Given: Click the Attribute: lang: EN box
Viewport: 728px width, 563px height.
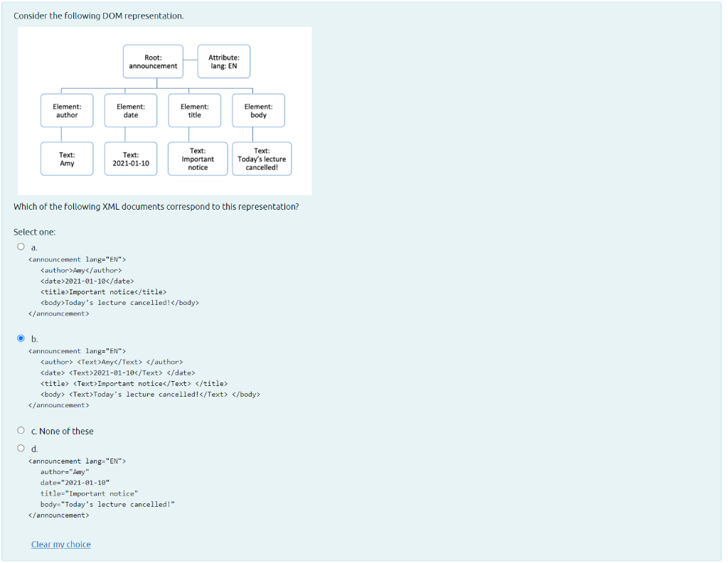Looking at the screenshot, I should tap(224, 61).
